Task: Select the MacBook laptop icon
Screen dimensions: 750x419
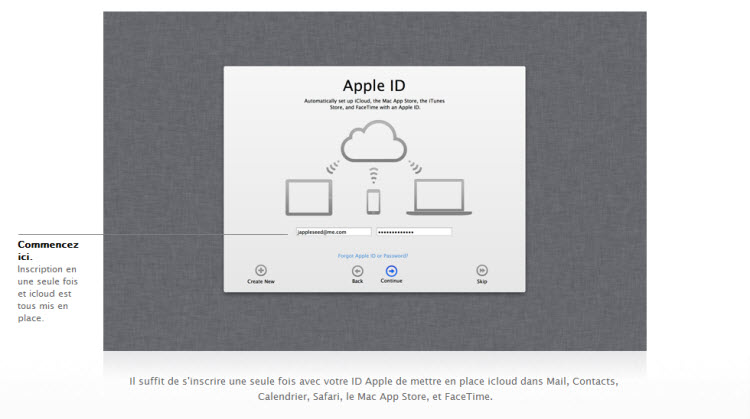Action: pyautogui.click(x=438, y=197)
